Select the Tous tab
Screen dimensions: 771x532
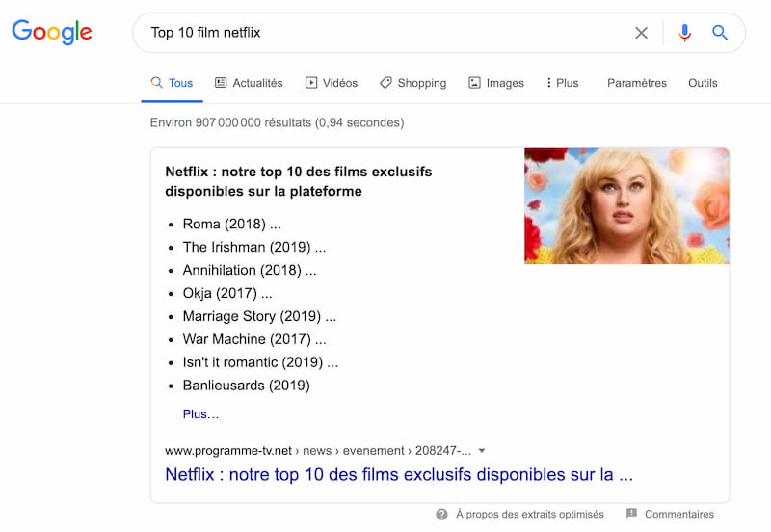pyautogui.click(x=172, y=83)
